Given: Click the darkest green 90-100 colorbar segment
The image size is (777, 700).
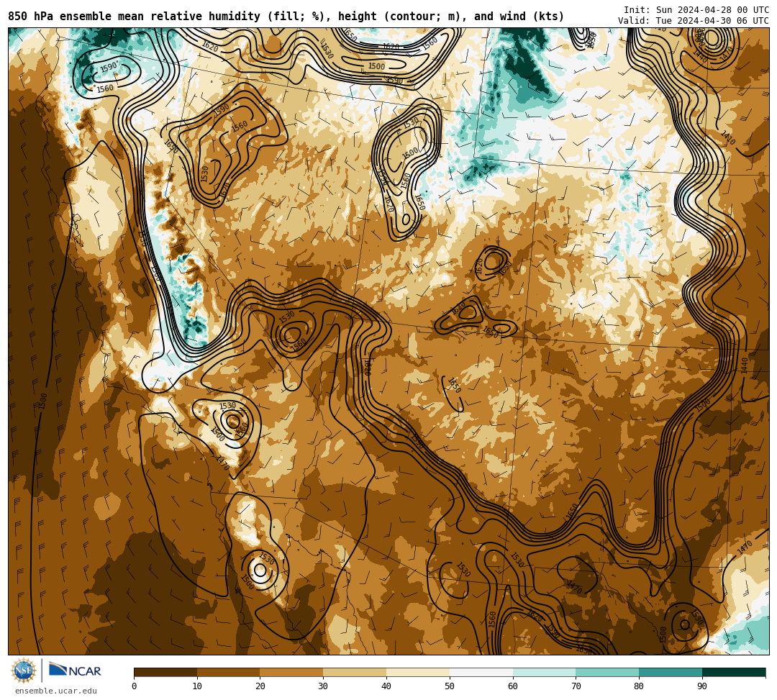Looking at the screenshot, I should click(734, 672).
